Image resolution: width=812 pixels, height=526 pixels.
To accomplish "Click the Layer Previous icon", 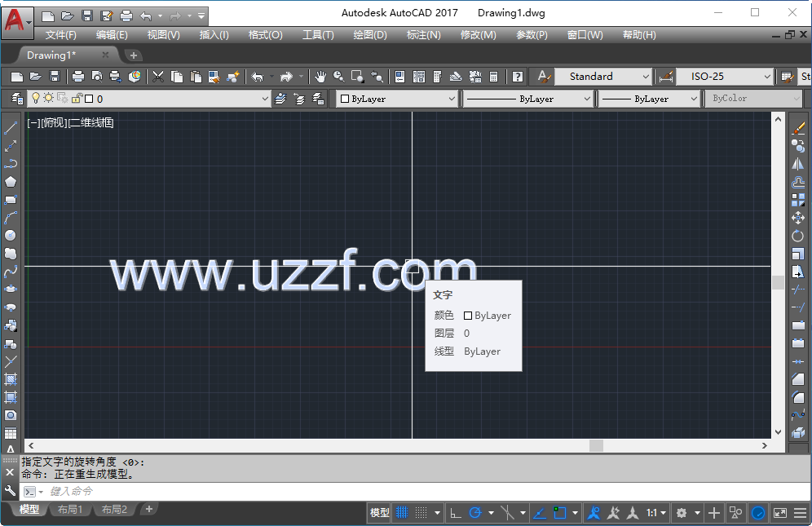I will click(299, 99).
